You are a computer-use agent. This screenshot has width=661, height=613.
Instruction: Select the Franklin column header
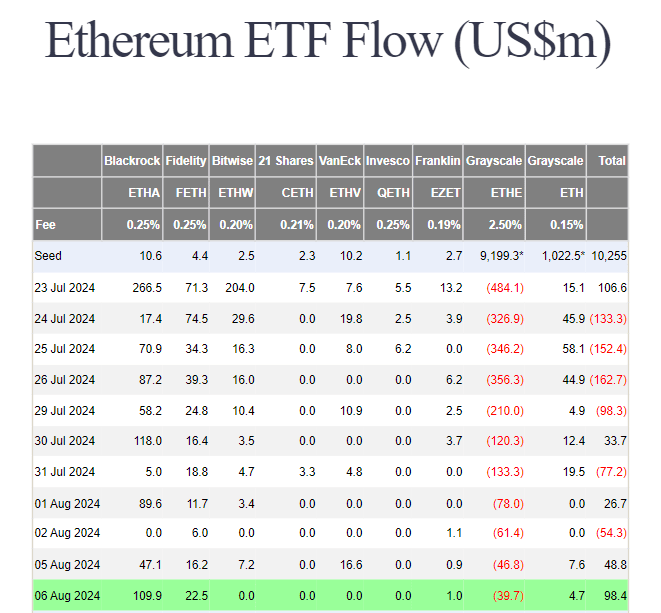[438, 160]
